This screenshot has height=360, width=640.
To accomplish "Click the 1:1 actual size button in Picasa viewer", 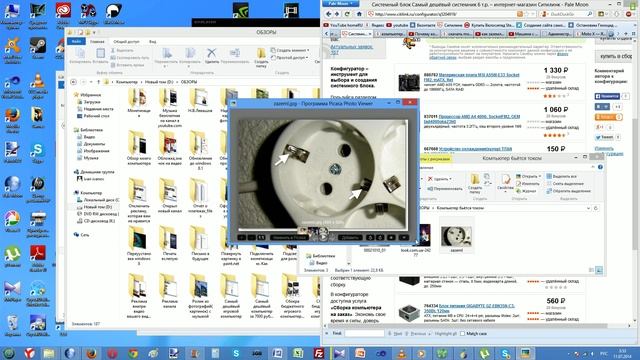I will pyautogui.click(x=261, y=237).
